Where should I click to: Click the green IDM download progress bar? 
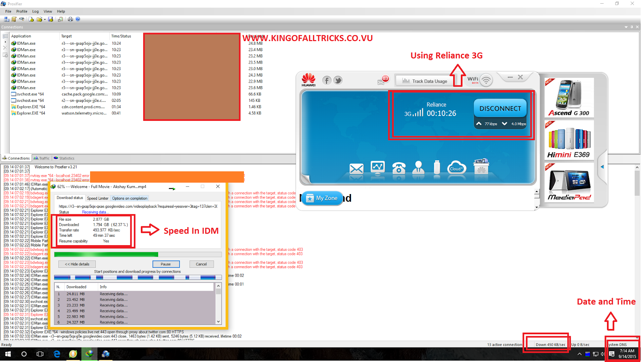tap(138, 254)
